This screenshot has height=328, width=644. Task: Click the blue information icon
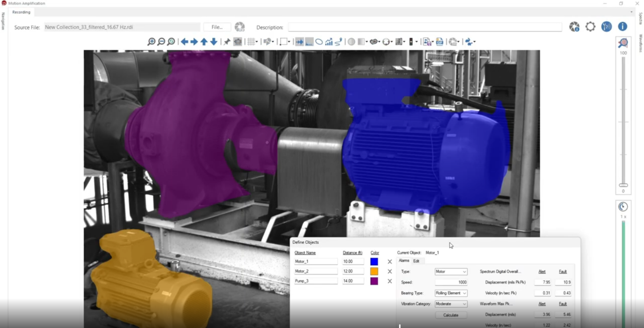(622, 27)
